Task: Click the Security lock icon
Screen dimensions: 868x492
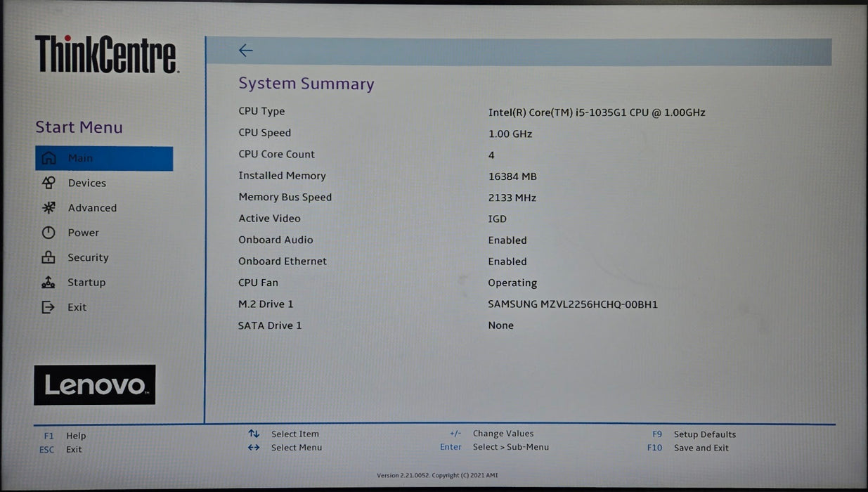Action: 48,257
